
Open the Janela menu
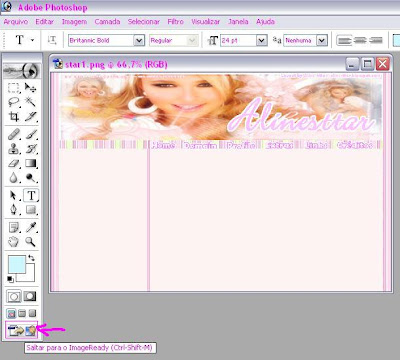coord(238,22)
